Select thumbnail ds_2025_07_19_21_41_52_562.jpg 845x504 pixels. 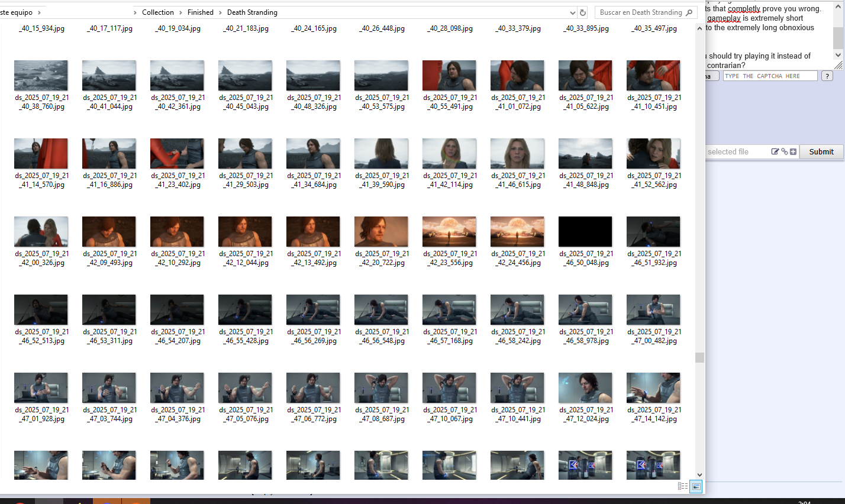click(x=653, y=154)
